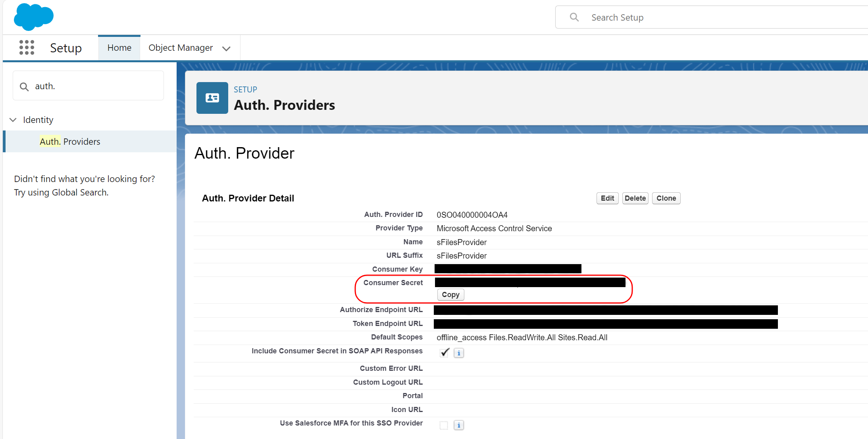The image size is (868, 439).
Task: Open the App Launcher dots grid
Action: point(27,48)
